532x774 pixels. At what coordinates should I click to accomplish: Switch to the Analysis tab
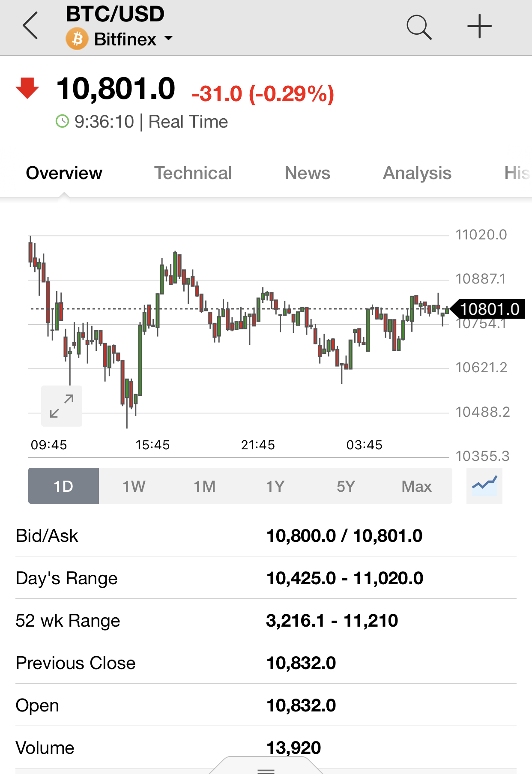[x=417, y=173]
